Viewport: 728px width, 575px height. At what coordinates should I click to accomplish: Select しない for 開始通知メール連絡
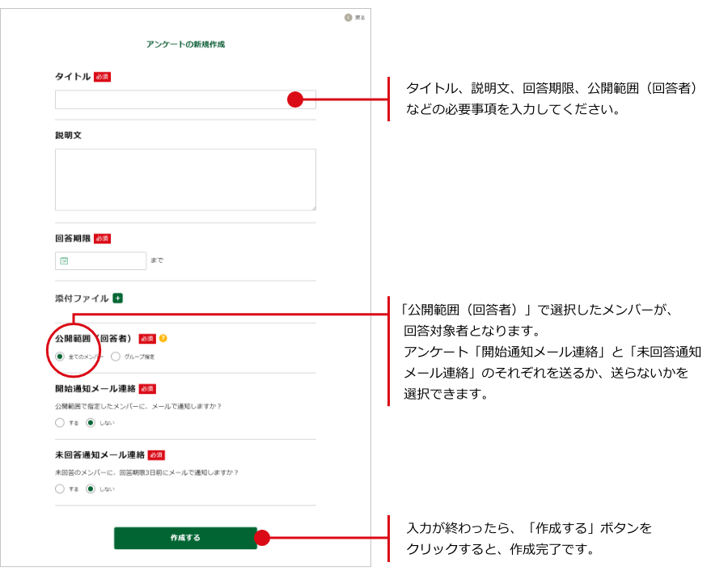[x=91, y=422]
